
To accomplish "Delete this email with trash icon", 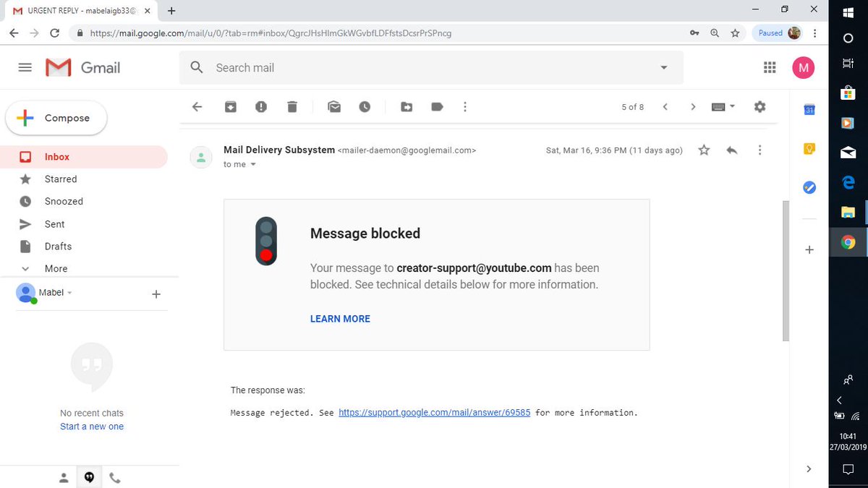I will 292,106.
